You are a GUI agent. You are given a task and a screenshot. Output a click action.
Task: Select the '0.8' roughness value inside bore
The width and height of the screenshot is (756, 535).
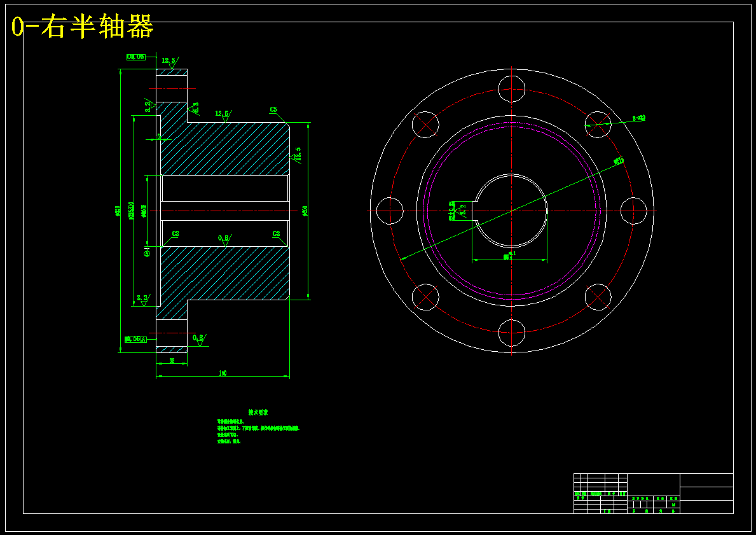point(223,239)
